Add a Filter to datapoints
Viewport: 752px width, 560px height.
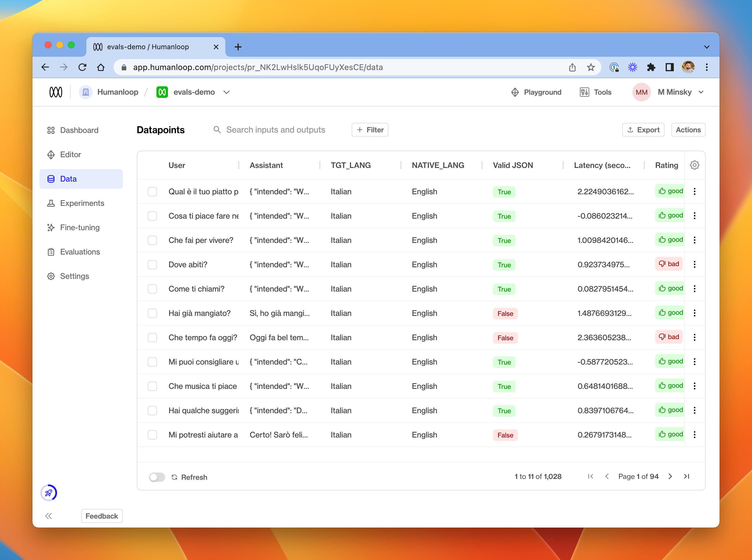click(370, 130)
